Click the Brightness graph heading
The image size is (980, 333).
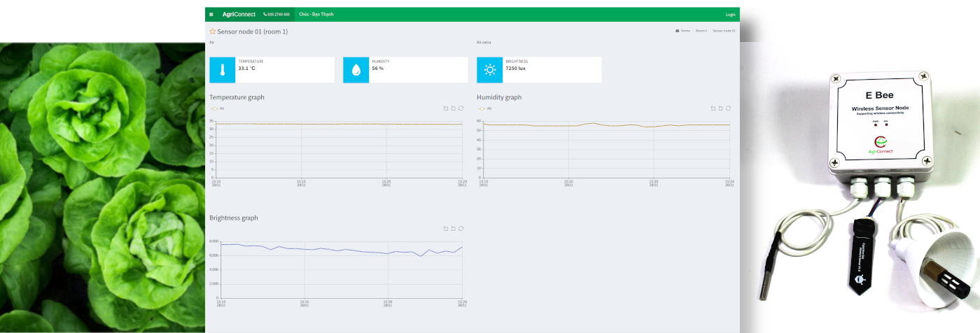point(234,218)
